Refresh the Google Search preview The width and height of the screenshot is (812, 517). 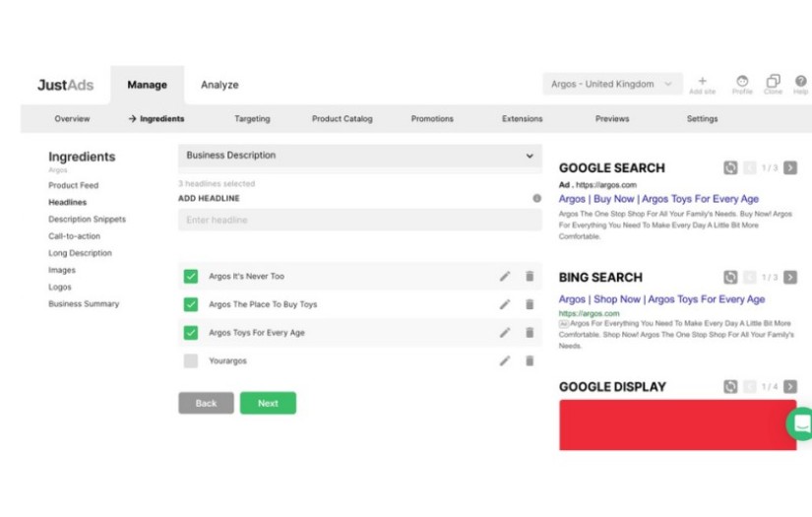730,168
